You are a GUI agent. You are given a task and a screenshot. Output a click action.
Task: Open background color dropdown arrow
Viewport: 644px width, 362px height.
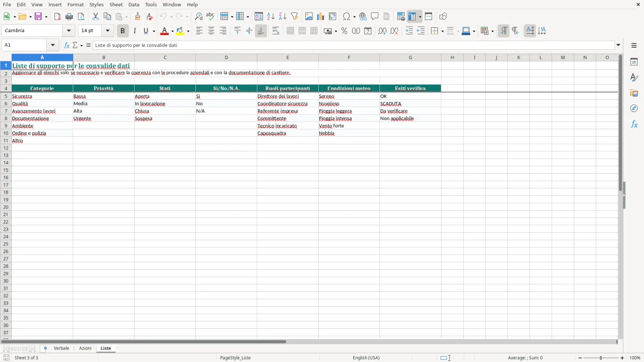point(188,32)
